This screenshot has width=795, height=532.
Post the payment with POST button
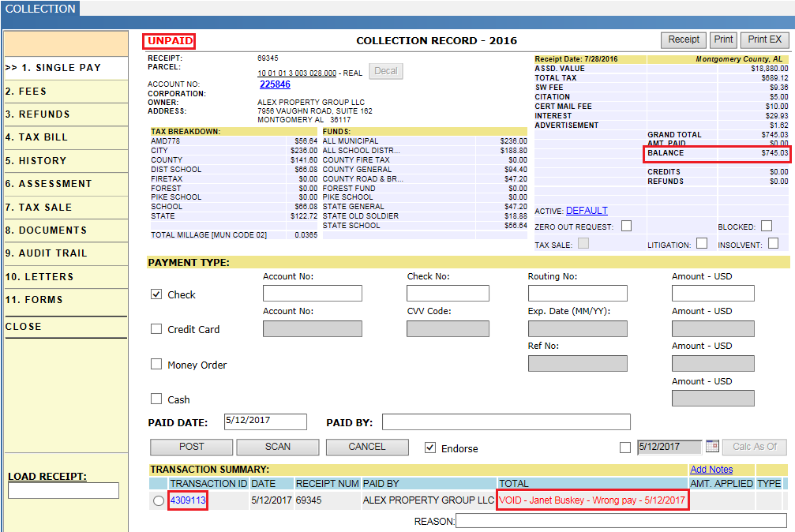tap(191, 447)
